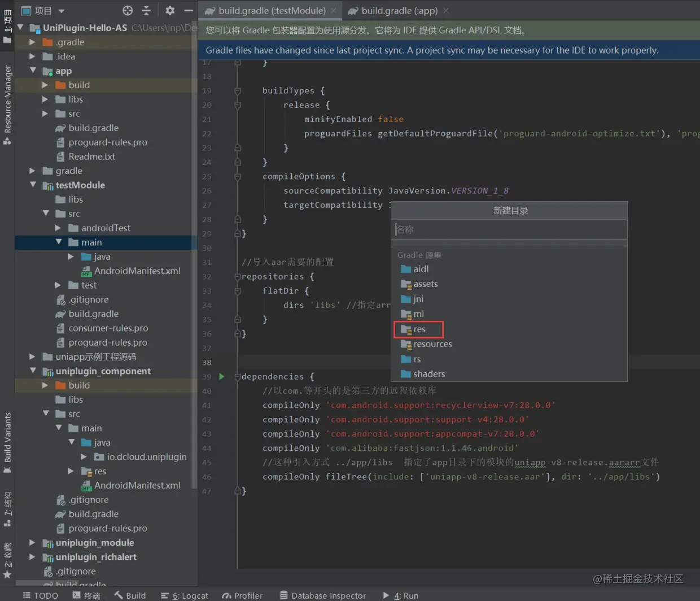700x601 pixels.
Task: Select the libs folder under testModule
Action: click(x=69, y=199)
